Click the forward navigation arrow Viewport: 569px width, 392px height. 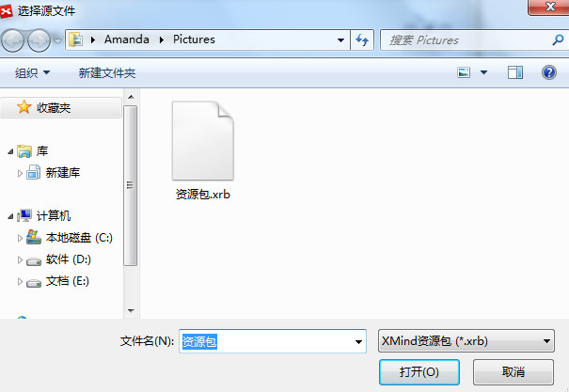click(39, 40)
